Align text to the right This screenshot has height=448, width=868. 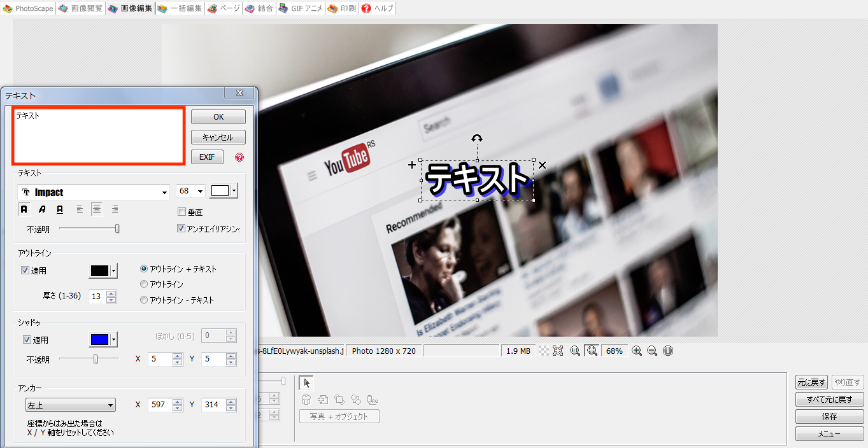coord(115,209)
